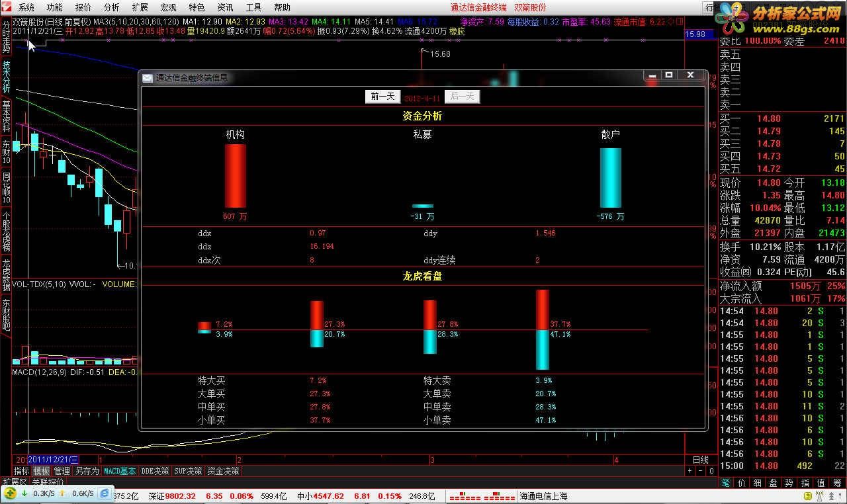Select the 笔 tab in quote panel
This screenshot has width=847, height=504.
tap(726, 483)
